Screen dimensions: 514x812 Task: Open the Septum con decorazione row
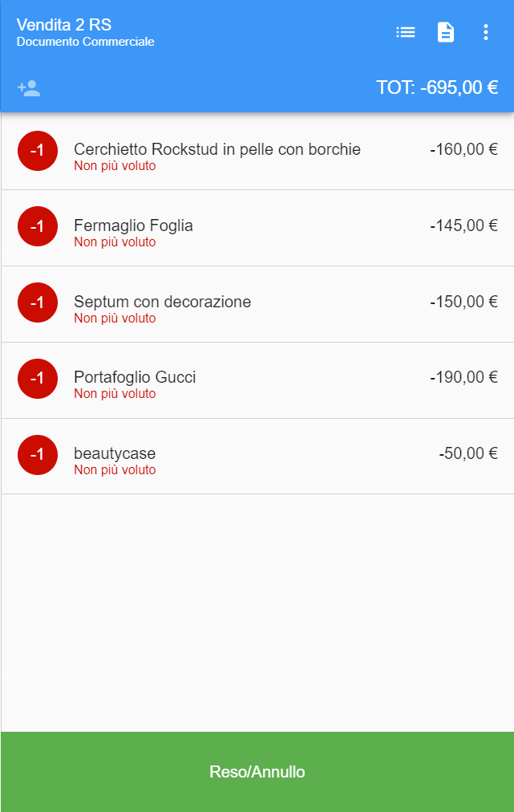[257, 304]
